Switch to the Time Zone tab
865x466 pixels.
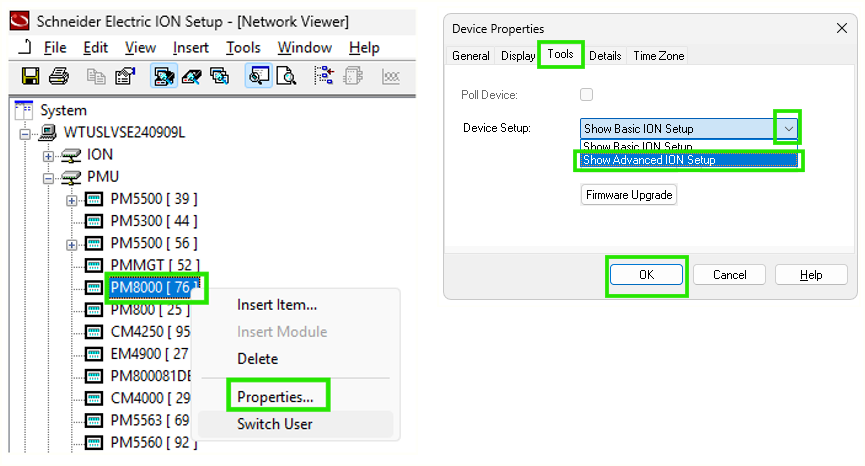(659, 56)
